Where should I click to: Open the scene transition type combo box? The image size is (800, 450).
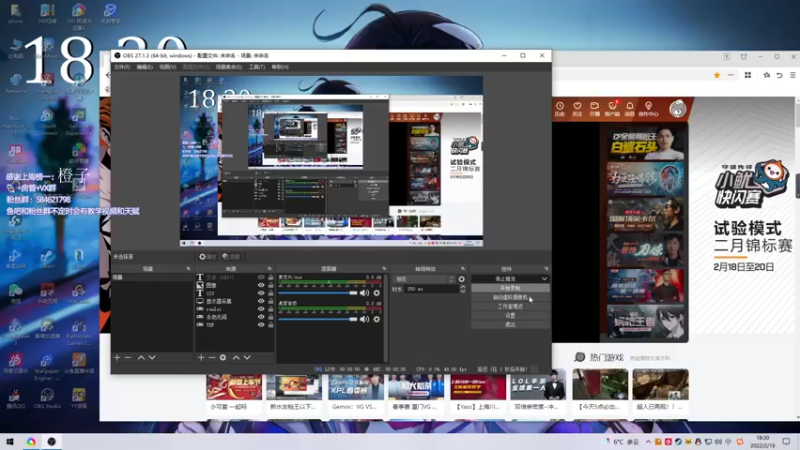(424, 279)
